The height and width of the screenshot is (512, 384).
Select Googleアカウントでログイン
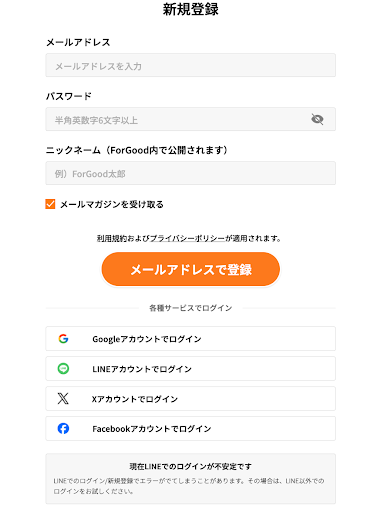pyautogui.click(x=190, y=339)
